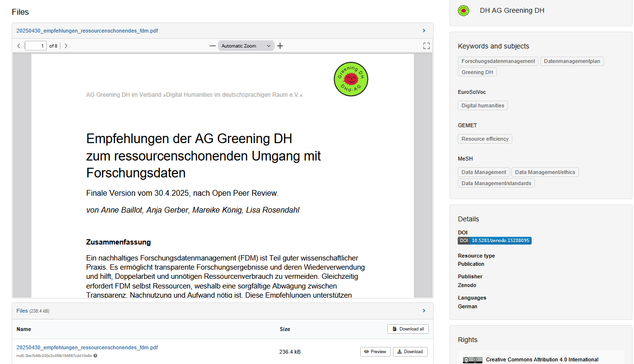Go to next PDF page arrow

coord(66,46)
